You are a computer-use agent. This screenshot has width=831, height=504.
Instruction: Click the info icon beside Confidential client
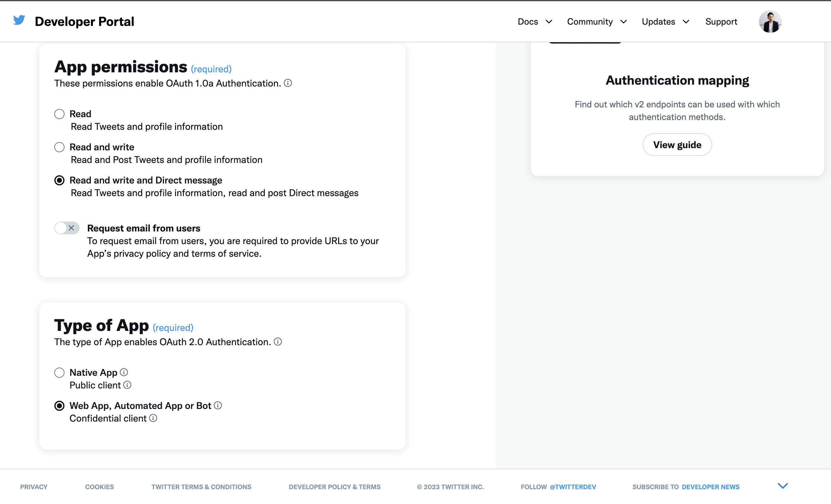pos(153,418)
